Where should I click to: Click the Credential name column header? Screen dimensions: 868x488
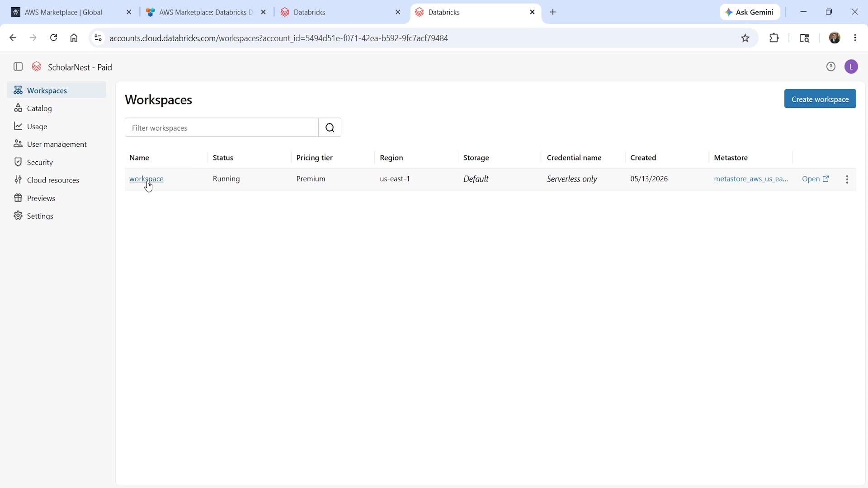tap(574, 158)
